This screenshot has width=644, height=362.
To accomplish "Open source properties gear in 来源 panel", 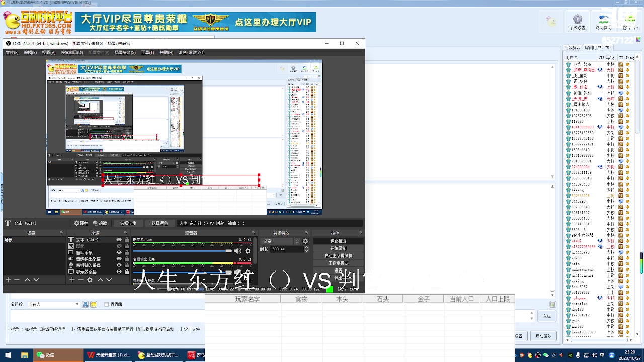I will (90, 280).
